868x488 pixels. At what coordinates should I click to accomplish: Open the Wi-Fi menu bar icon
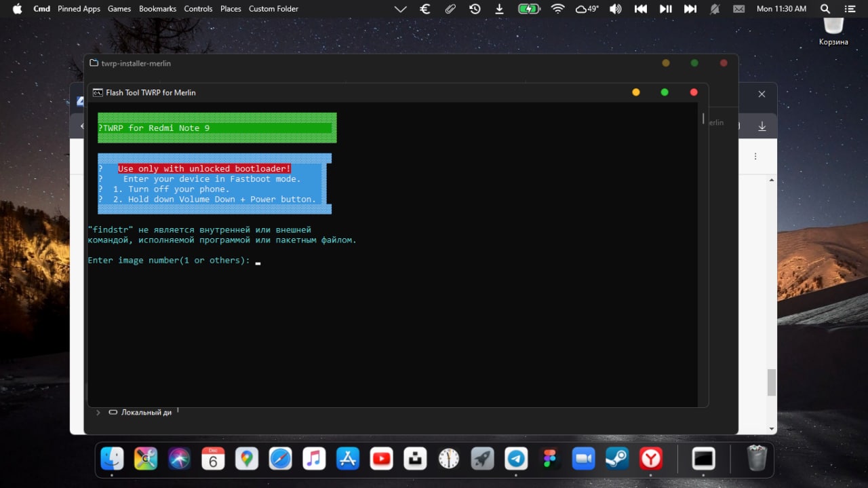[x=558, y=9]
